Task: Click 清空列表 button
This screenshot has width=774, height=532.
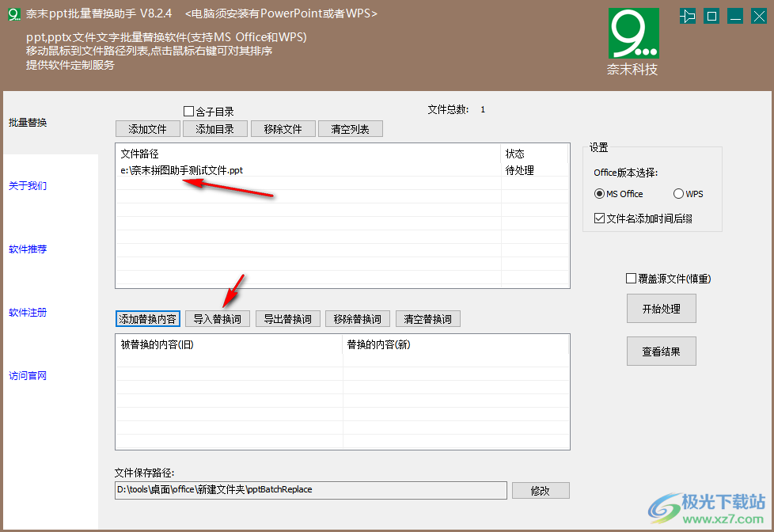Action: tap(350, 129)
